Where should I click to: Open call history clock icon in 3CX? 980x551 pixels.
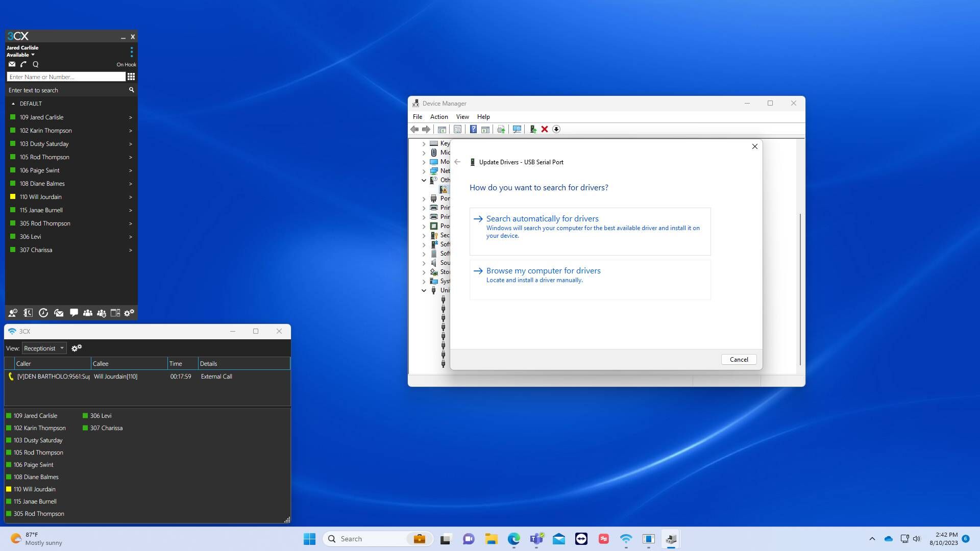(43, 313)
